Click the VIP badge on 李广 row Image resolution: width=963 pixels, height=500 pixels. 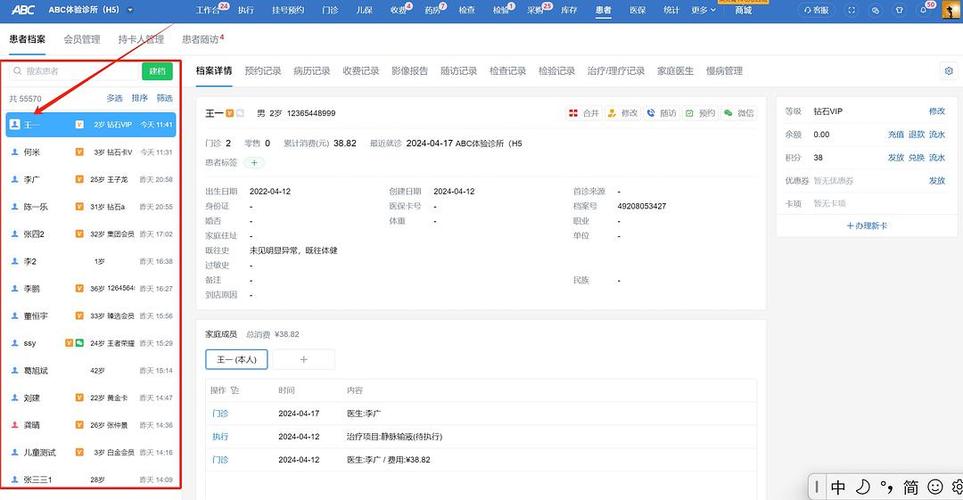[x=79, y=179]
